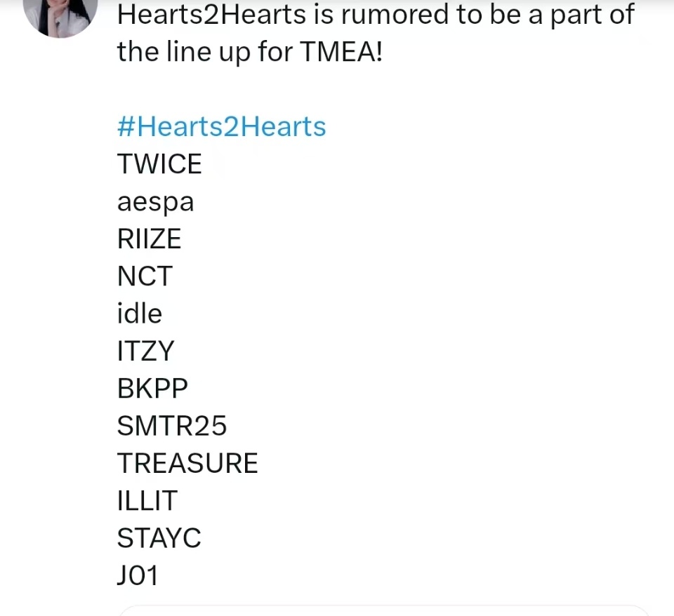Viewport: 674px width, 616px height.
Task: Tap the BKPP entry in the list
Action: [x=152, y=388]
